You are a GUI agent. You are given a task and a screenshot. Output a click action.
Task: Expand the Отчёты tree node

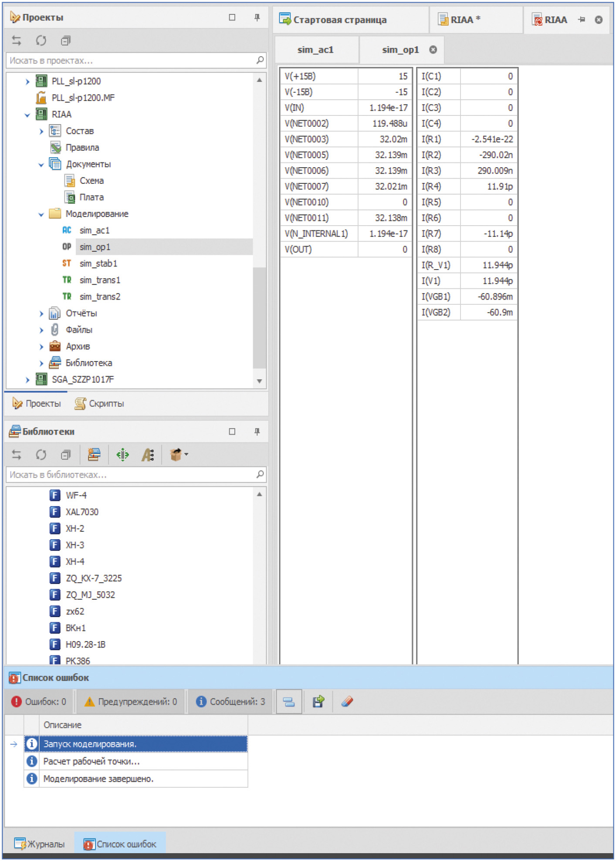pos(41,314)
